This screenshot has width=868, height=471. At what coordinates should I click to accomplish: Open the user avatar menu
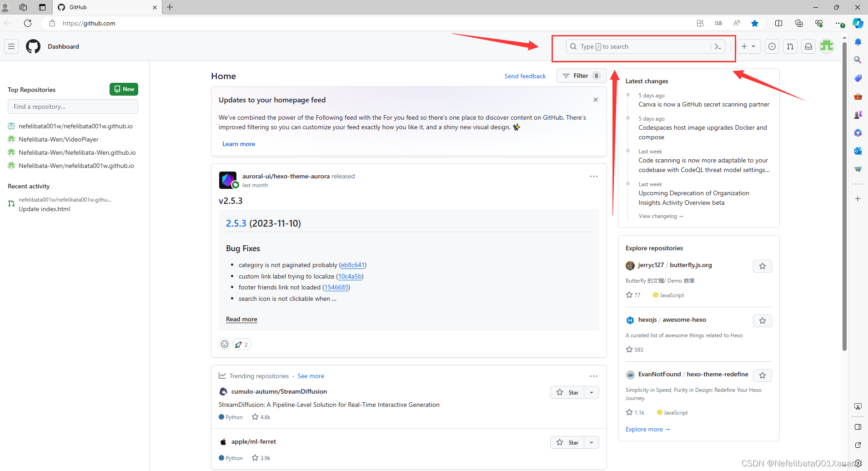coord(827,46)
